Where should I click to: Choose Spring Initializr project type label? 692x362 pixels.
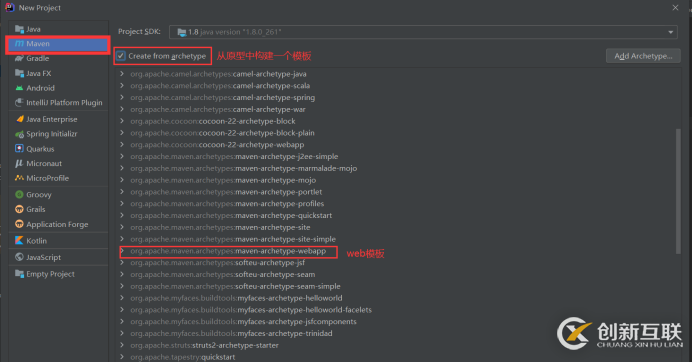click(52, 134)
